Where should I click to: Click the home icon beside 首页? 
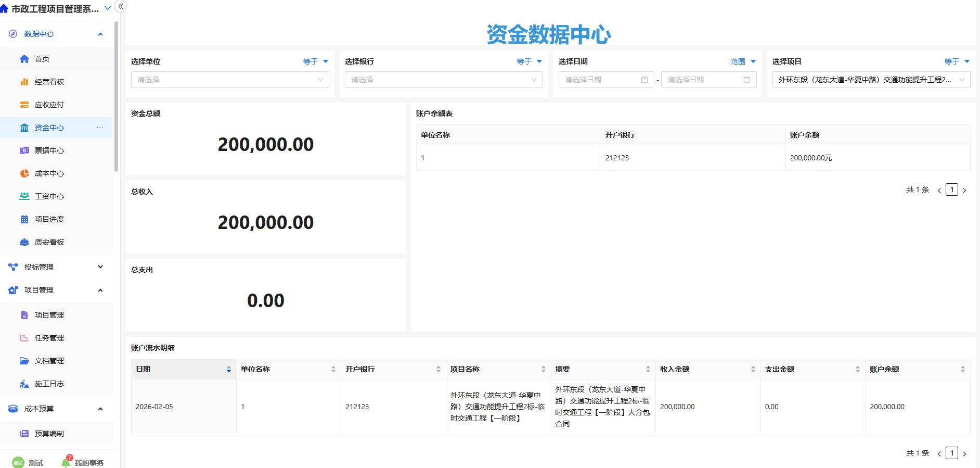click(x=24, y=59)
